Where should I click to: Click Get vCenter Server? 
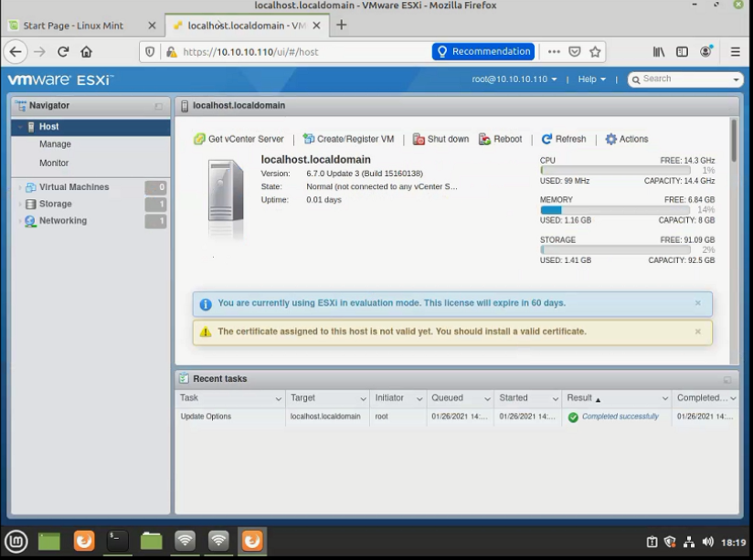coord(239,139)
